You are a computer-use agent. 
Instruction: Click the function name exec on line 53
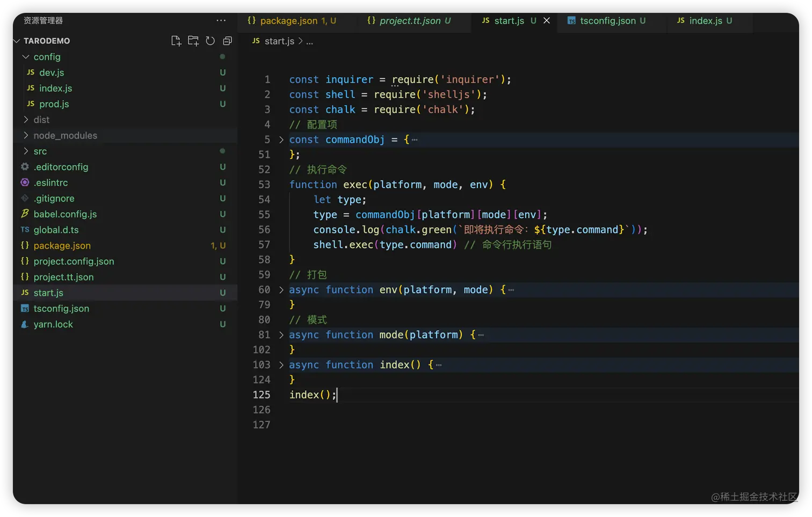pyautogui.click(x=355, y=185)
